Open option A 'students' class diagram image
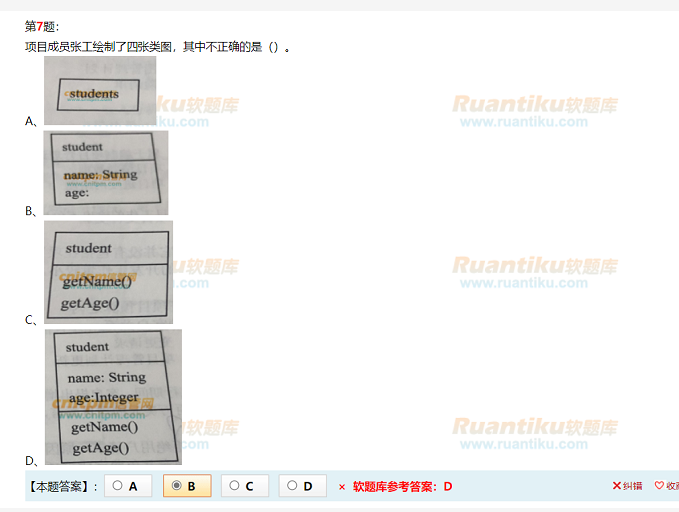The image size is (679, 512). [100, 91]
